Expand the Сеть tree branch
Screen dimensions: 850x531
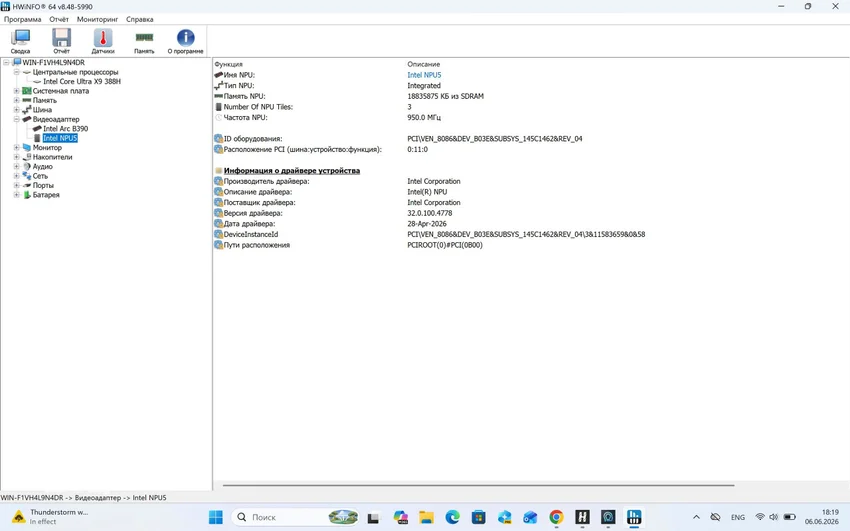[16, 176]
